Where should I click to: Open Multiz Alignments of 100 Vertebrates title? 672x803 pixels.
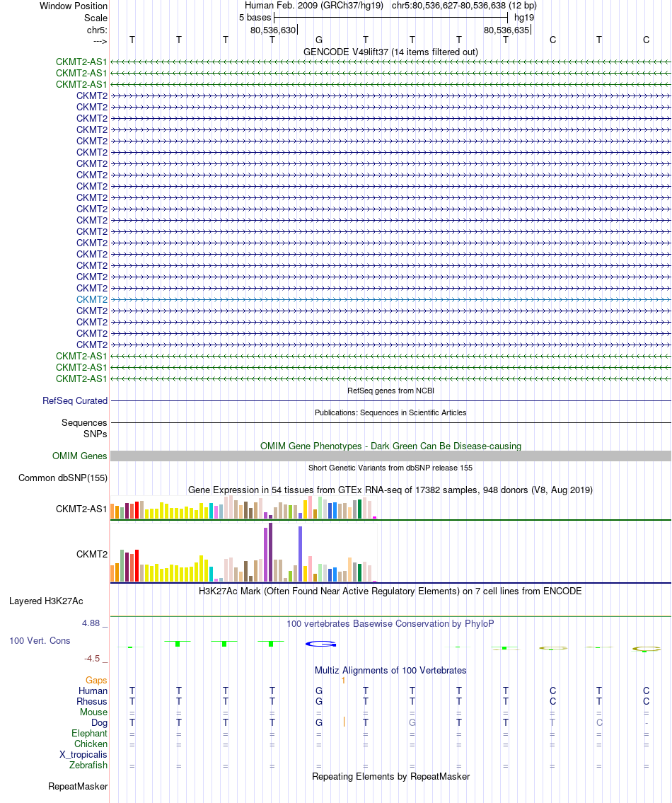pyautogui.click(x=390, y=671)
